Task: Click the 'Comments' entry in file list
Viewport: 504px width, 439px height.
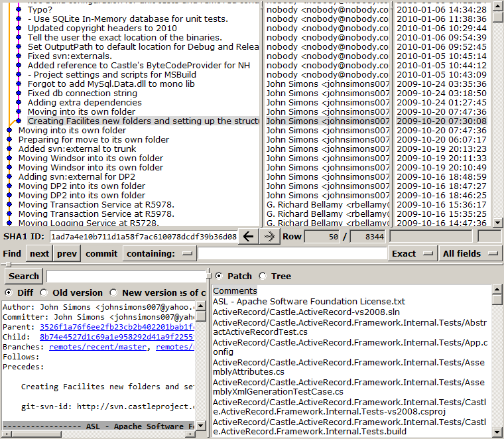Action: 235,291
